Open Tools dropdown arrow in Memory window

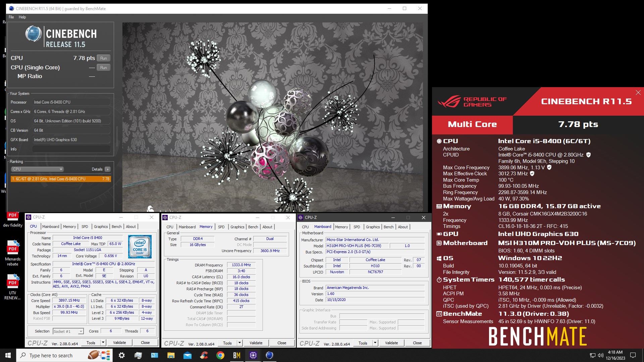(x=239, y=343)
